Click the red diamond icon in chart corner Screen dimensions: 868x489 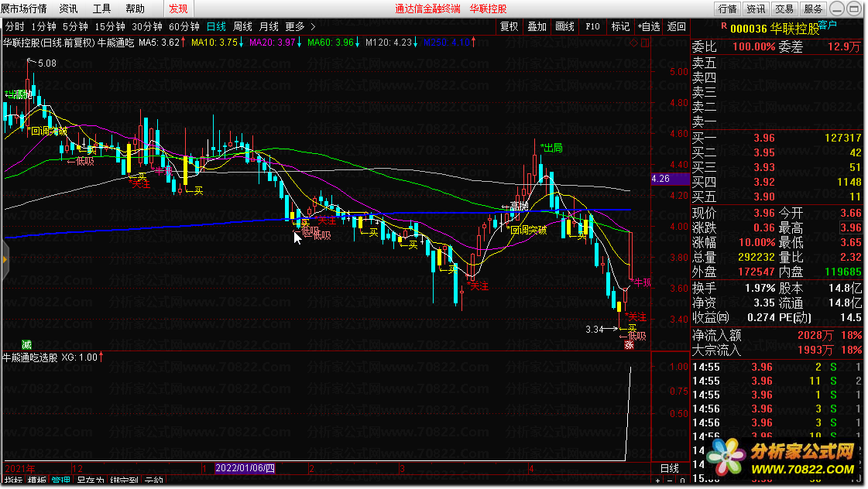click(x=633, y=43)
